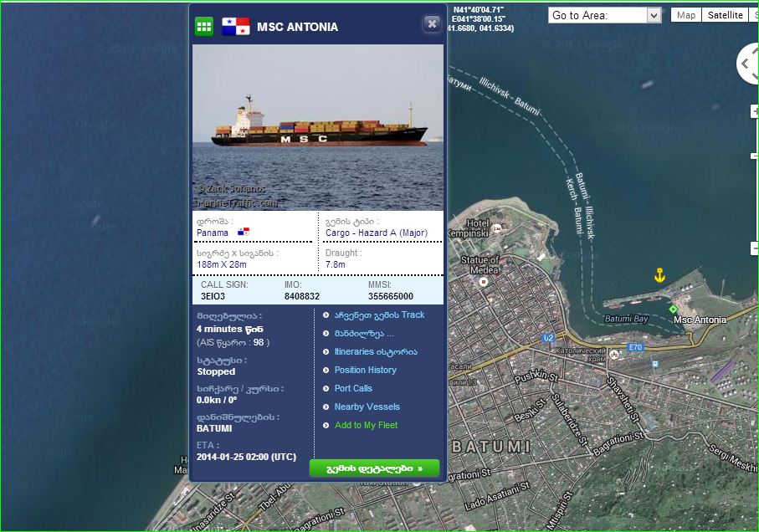
Task: Switch to Satellite view
Action: (725, 15)
